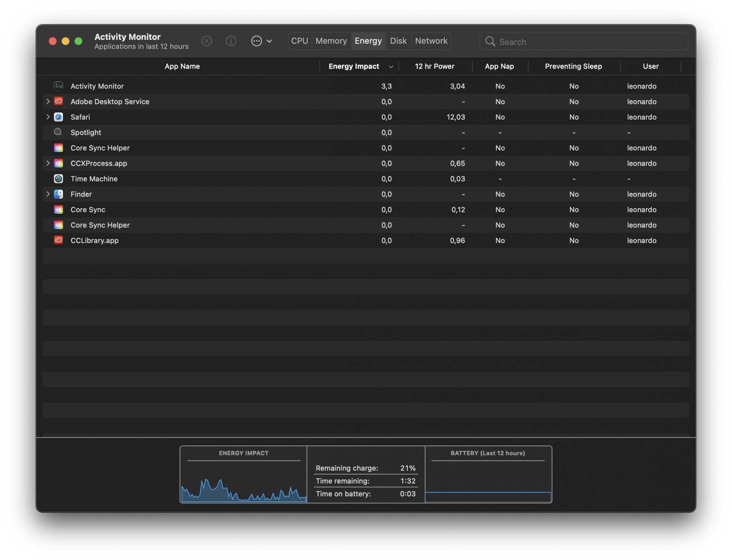The width and height of the screenshot is (732, 560).
Task: Switch to the Memory tab
Action: pyautogui.click(x=331, y=41)
